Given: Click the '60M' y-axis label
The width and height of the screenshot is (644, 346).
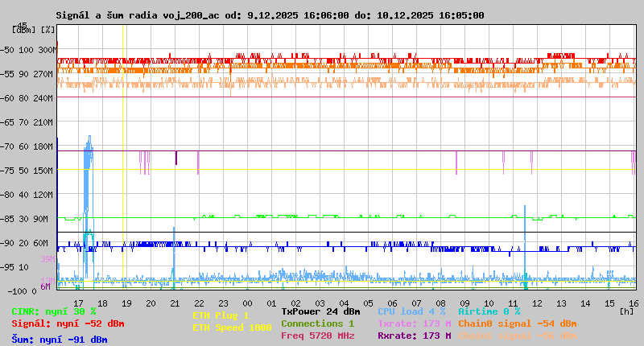Looking at the screenshot, I should (x=41, y=243).
